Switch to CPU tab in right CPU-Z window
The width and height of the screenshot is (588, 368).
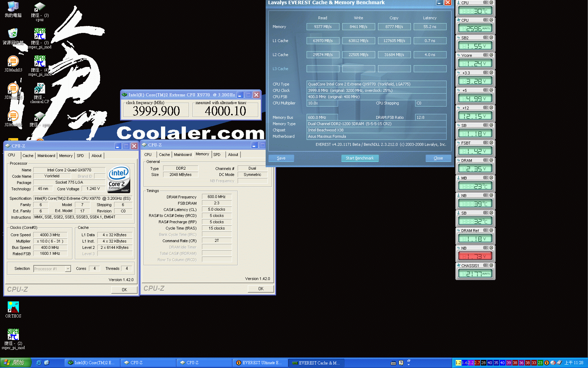click(x=148, y=155)
